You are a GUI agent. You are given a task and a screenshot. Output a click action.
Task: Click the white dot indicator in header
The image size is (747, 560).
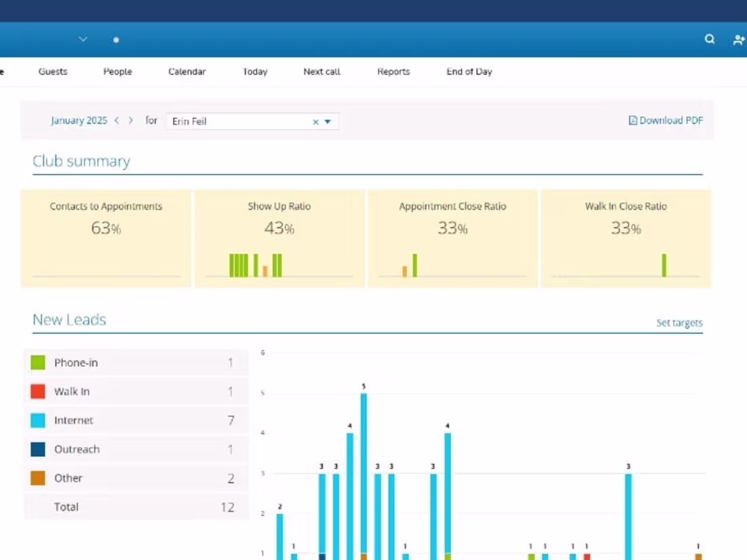[x=115, y=40]
